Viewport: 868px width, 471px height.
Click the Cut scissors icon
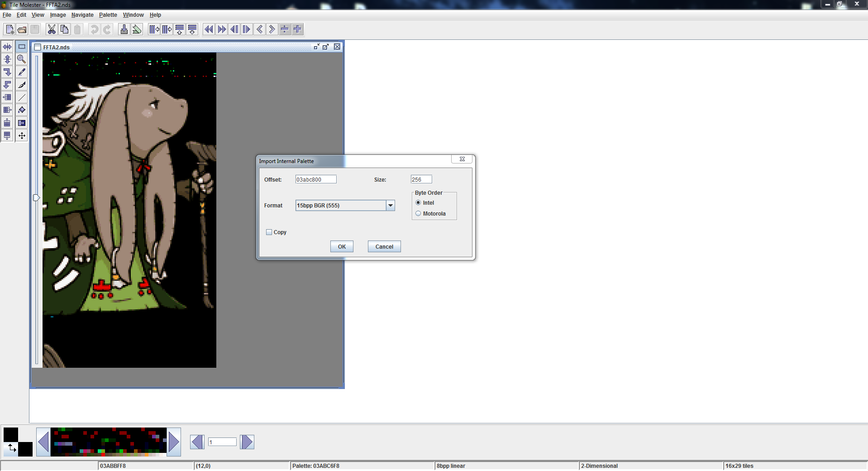[52, 29]
